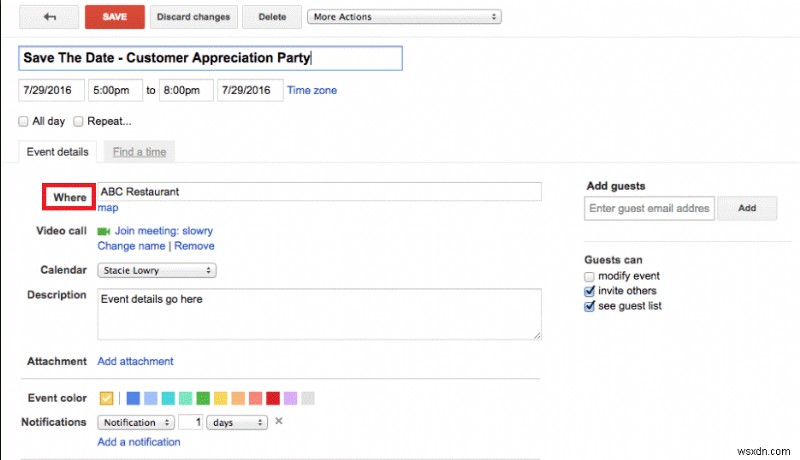
Task: Open the days unit dropdown
Action: (x=237, y=422)
